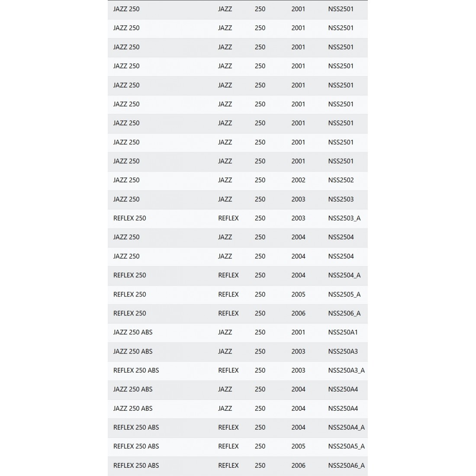Click the year 2002 cell
Viewport: 476px width, 476px height.
[x=298, y=180]
